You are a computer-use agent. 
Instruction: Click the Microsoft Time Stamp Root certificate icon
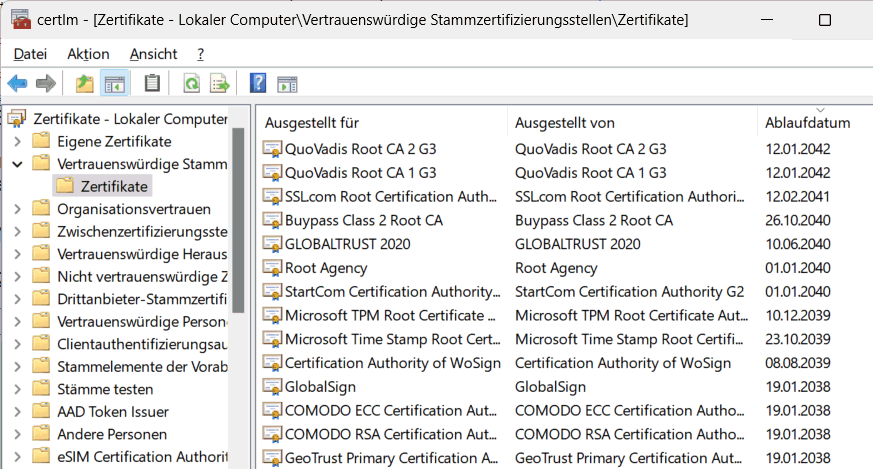pyautogui.click(x=272, y=339)
